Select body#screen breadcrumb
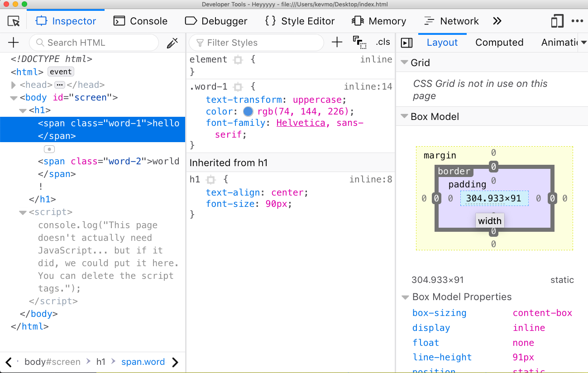 (x=53, y=362)
